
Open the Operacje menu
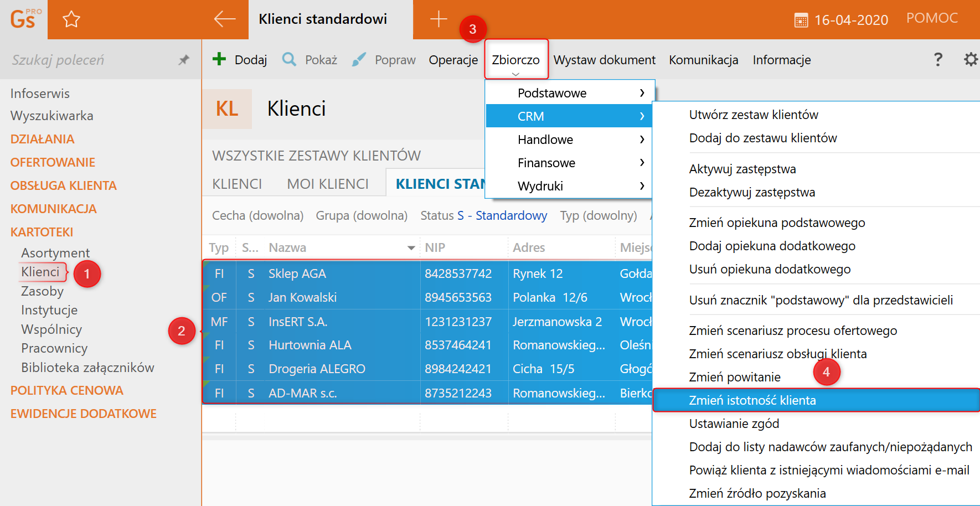click(453, 60)
